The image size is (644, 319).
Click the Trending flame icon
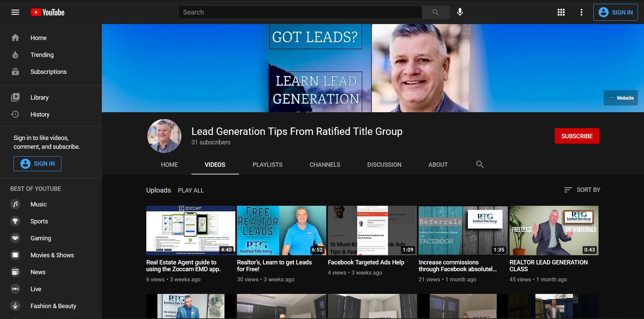click(x=15, y=55)
